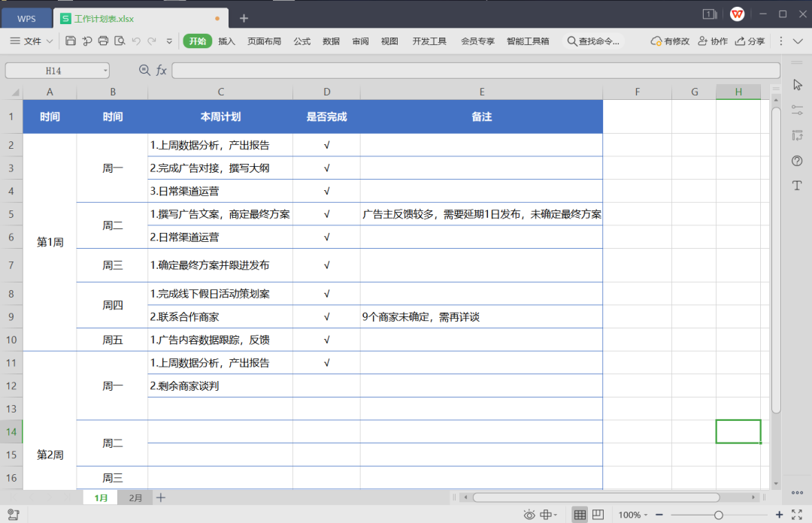Switch to the 2月 sheet tab
This screenshot has height=523, width=812.
click(135, 497)
